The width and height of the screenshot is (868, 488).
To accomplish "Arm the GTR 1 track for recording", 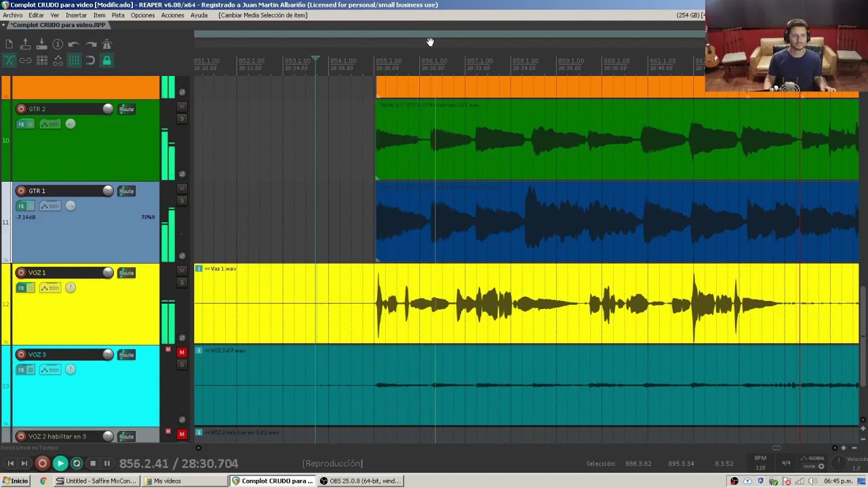I will [x=21, y=191].
